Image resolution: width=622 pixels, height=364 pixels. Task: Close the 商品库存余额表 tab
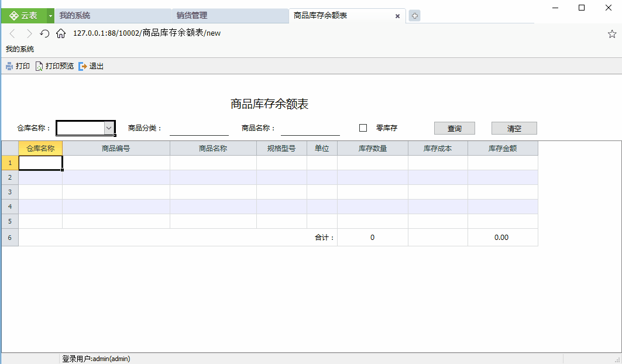pos(397,16)
